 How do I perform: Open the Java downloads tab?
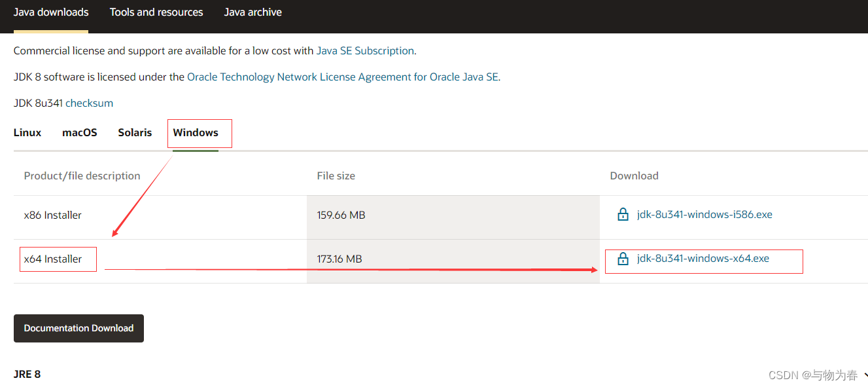[x=51, y=12]
